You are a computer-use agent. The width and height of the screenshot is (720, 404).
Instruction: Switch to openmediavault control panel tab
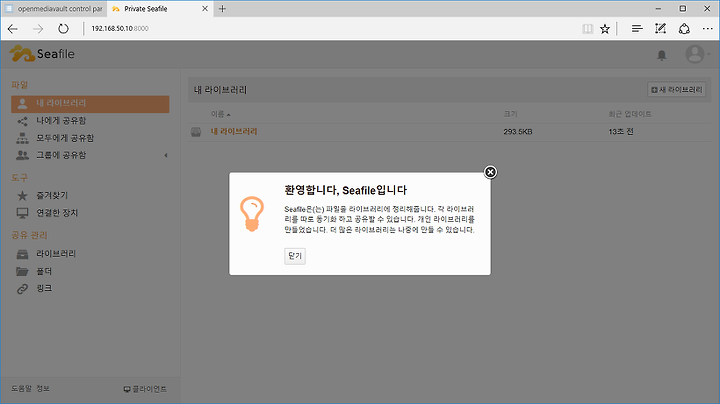[54, 9]
